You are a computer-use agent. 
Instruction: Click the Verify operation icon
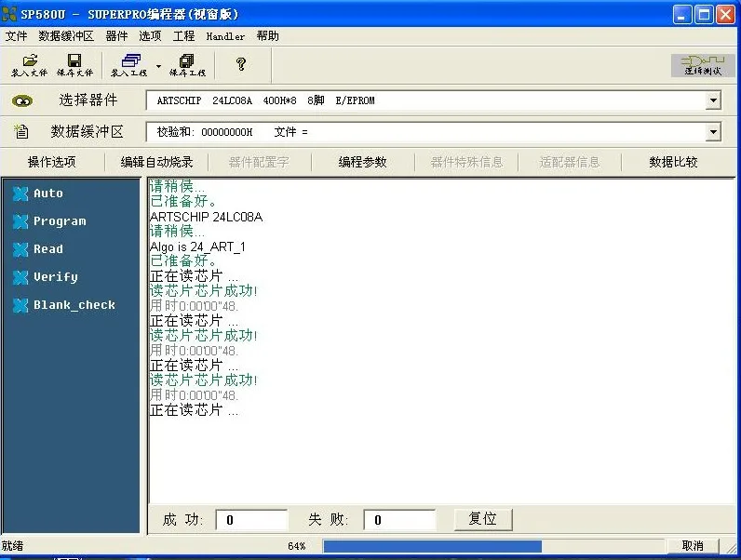tap(20, 277)
